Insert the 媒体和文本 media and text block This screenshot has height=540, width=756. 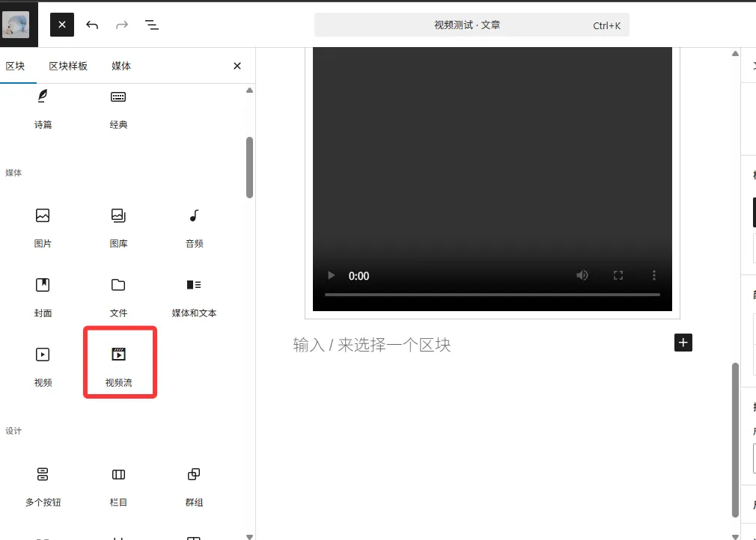coord(194,294)
